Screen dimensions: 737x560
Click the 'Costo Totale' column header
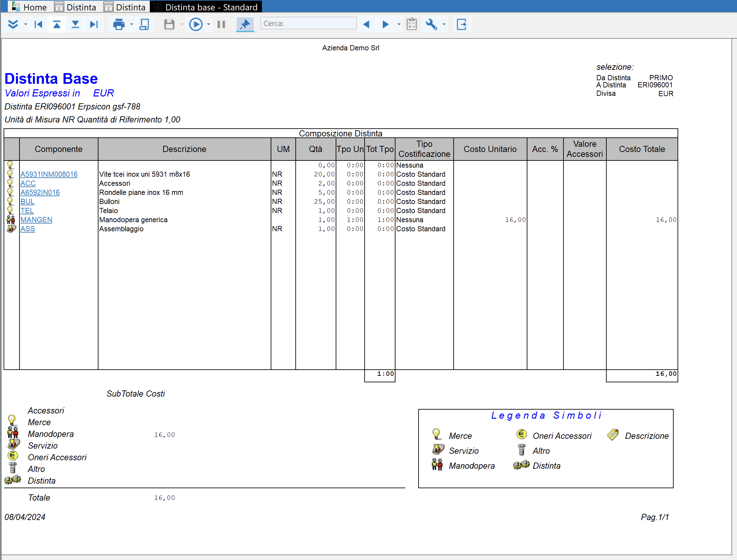pos(642,149)
